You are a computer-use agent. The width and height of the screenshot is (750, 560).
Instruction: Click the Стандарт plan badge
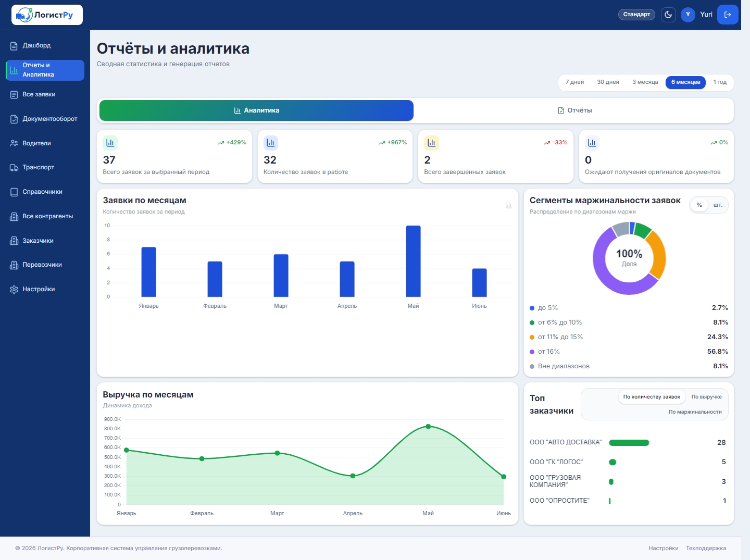[x=636, y=15]
